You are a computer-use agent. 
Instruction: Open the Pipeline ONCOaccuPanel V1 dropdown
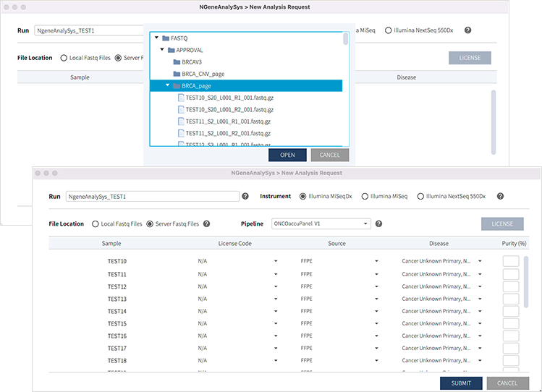click(321, 223)
